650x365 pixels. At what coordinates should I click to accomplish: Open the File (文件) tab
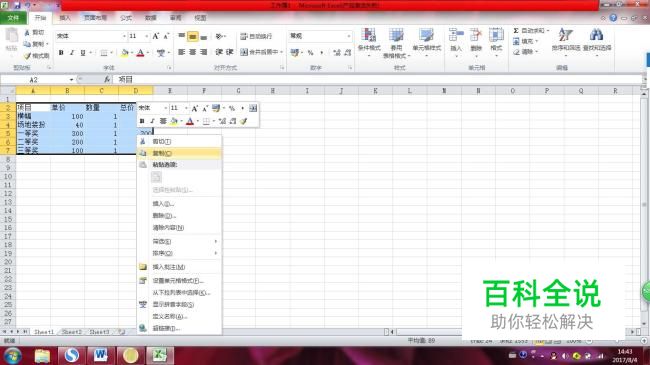[13, 18]
